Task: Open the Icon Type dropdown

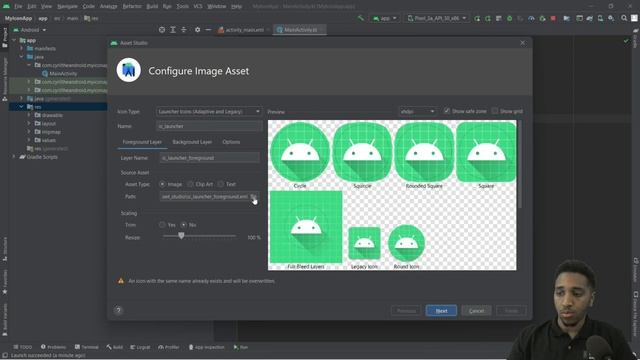Action: click(209, 111)
